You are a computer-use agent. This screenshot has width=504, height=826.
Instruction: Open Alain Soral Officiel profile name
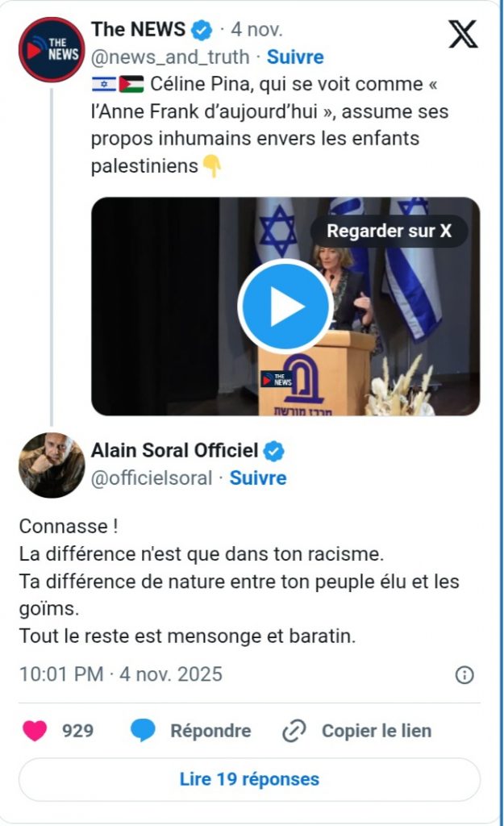174,450
